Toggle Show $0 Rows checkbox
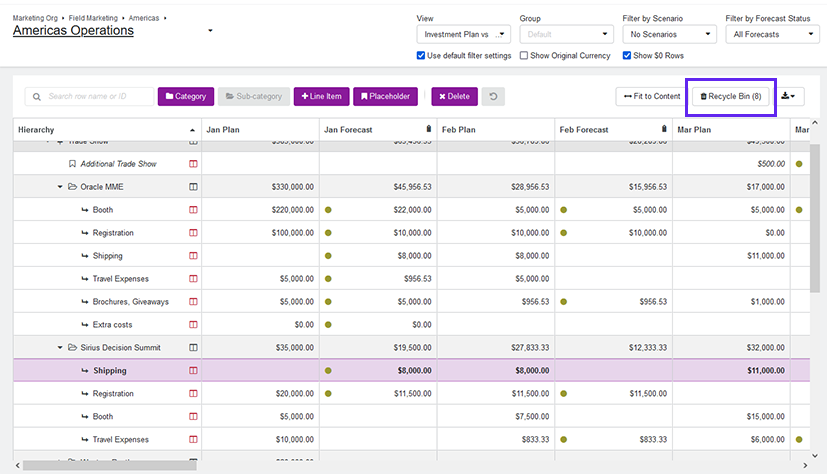Viewport: 827px width, 474px height. pos(627,55)
